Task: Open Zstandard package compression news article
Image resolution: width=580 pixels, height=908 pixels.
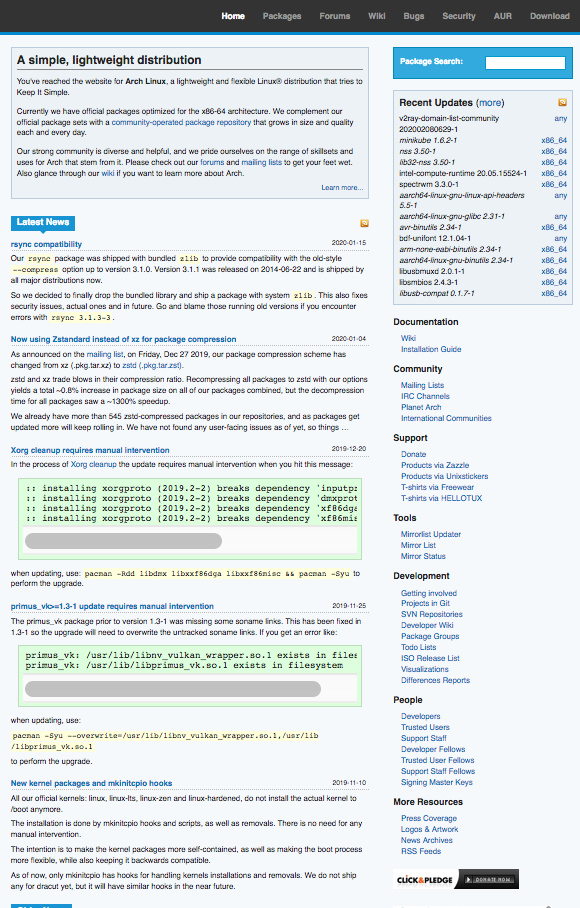Action: [x=123, y=339]
